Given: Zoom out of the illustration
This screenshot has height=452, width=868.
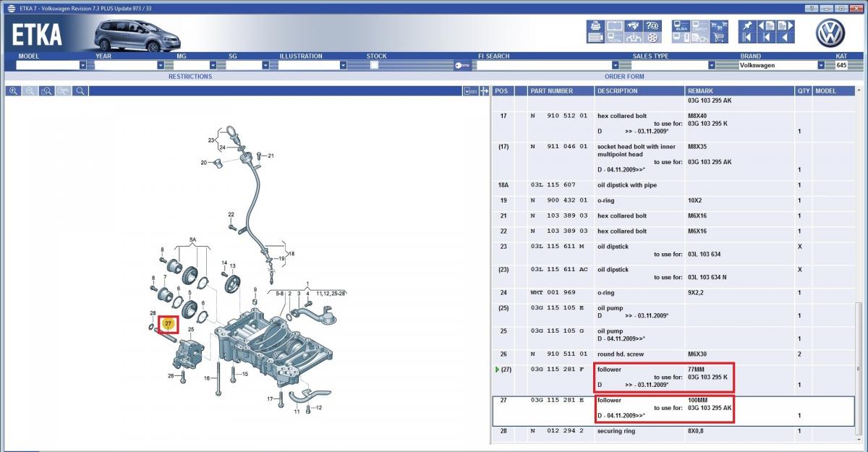Looking at the screenshot, I should point(30,91).
